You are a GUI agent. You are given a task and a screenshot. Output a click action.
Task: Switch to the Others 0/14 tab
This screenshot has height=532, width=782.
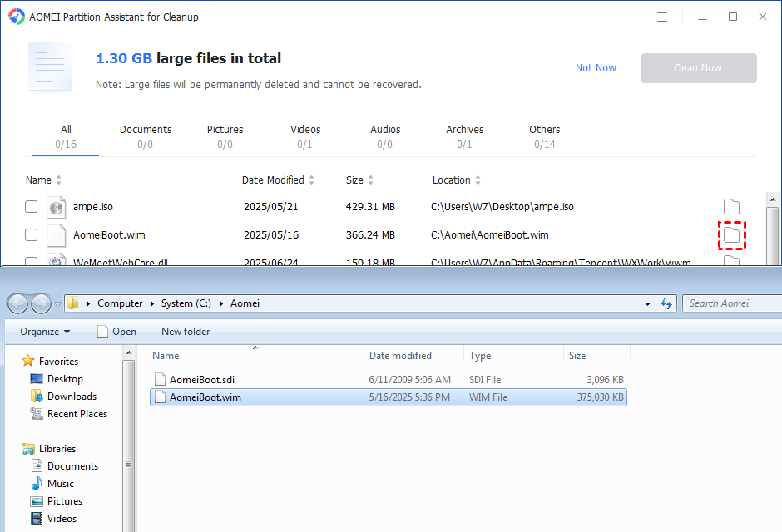click(545, 136)
